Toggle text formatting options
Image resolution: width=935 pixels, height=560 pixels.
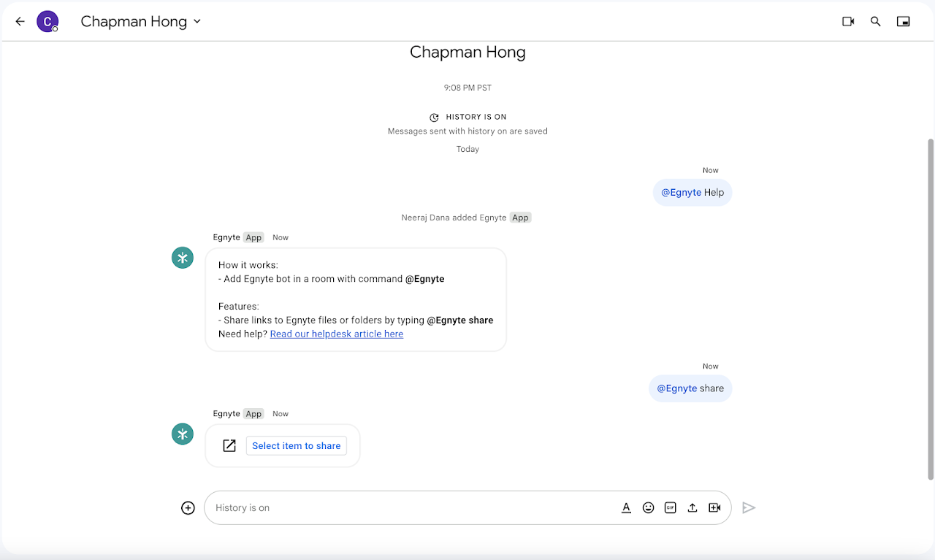[x=626, y=508]
